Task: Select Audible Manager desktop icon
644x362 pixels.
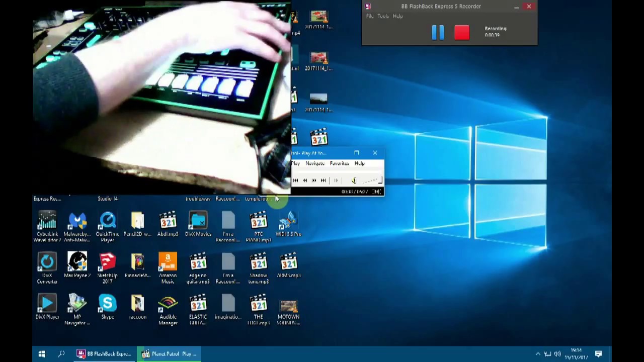Action: (168, 309)
